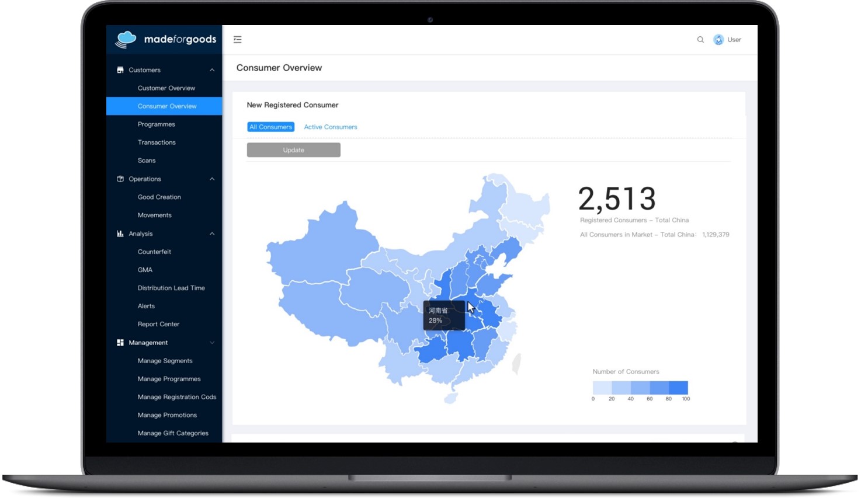Click the Hainan island on map
Viewport: 868px width, 498px height.
tap(450, 398)
